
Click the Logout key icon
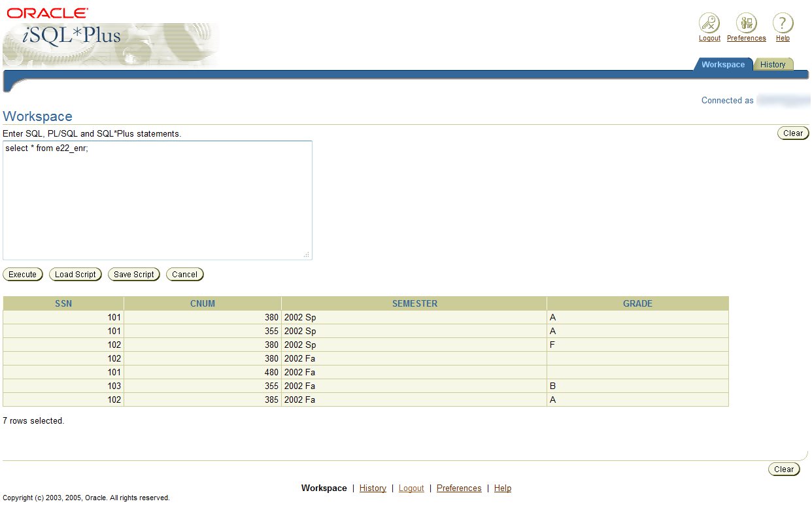point(709,22)
